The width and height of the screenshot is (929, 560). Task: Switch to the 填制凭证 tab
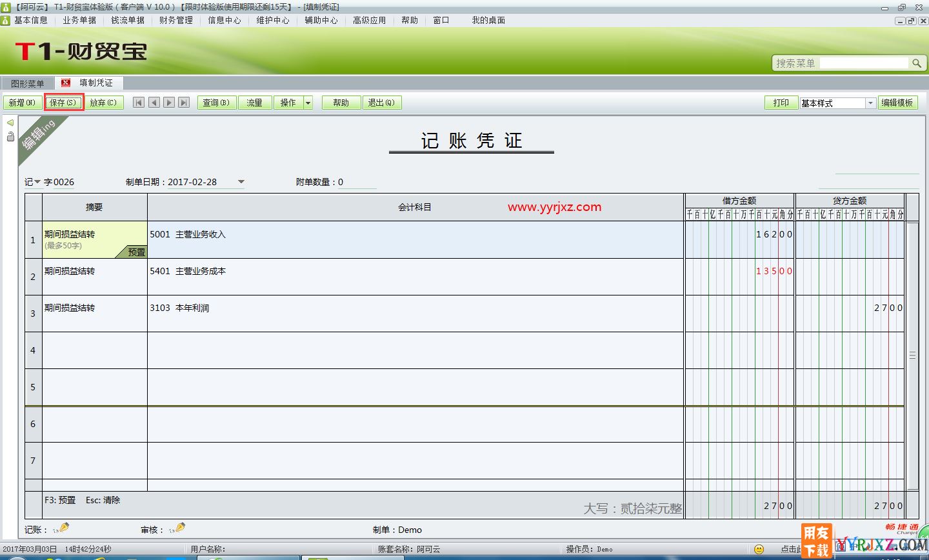click(x=88, y=83)
